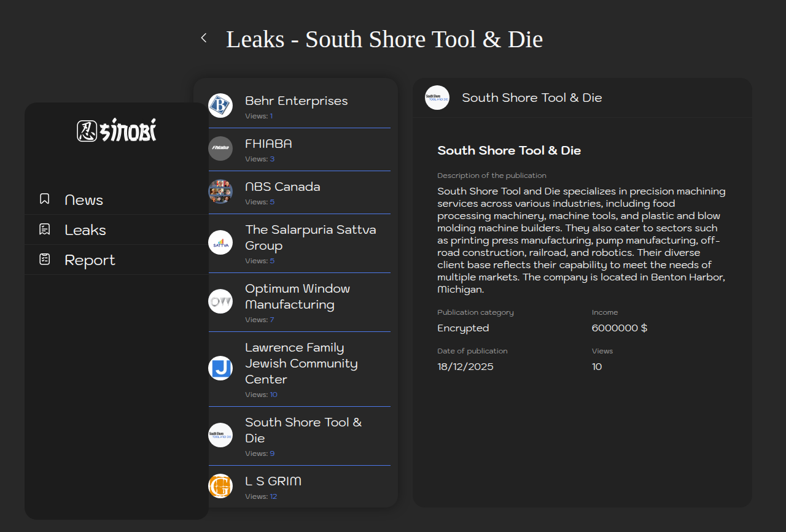Click the Behr Enterprises logo icon

tap(220, 106)
